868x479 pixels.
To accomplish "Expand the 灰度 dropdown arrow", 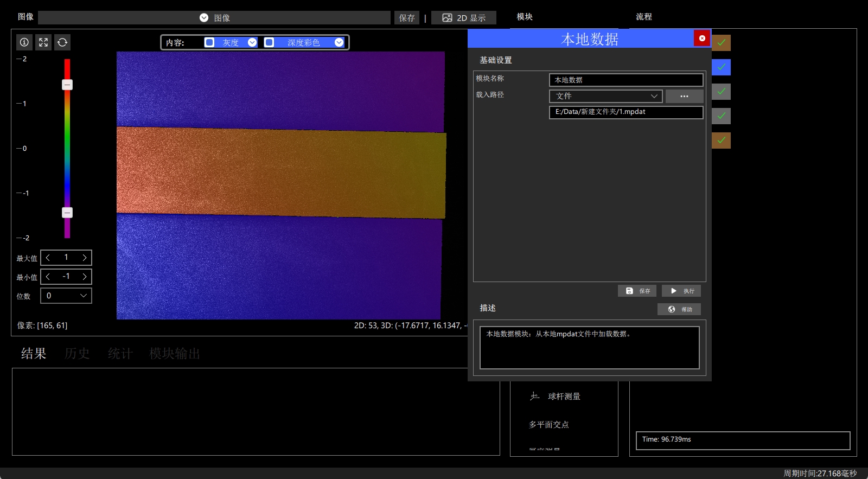I will tap(252, 42).
